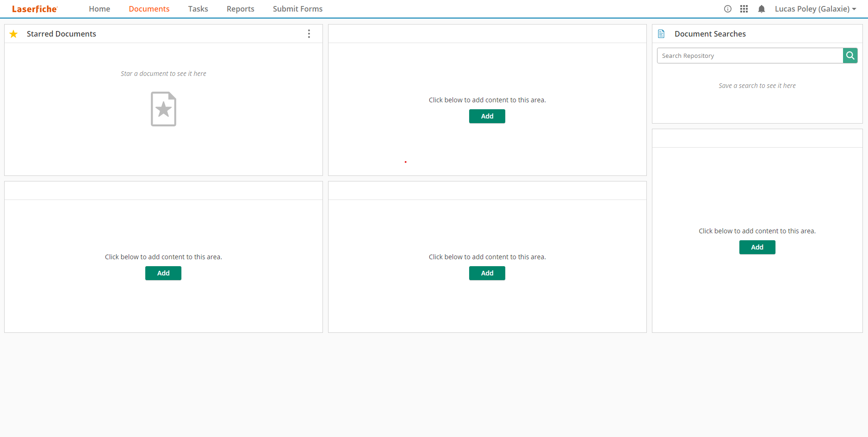The width and height of the screenshot is (868, 437).
Task: Open the apps grid launcher
Action: (744, 9)
